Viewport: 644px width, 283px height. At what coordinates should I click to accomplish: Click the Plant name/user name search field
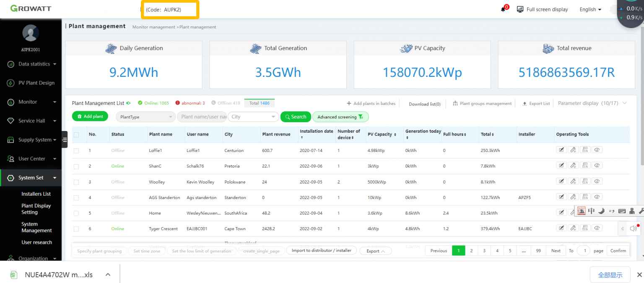point(202,117)
